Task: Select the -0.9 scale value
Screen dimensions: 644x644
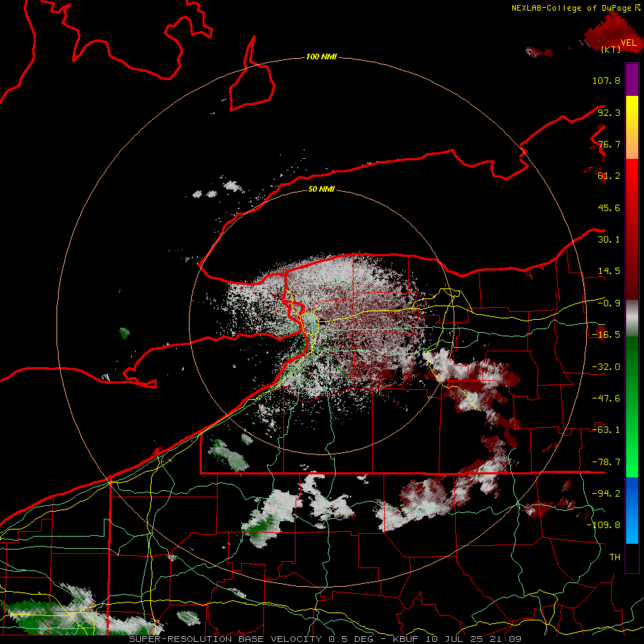Action: tap(609, 303)
